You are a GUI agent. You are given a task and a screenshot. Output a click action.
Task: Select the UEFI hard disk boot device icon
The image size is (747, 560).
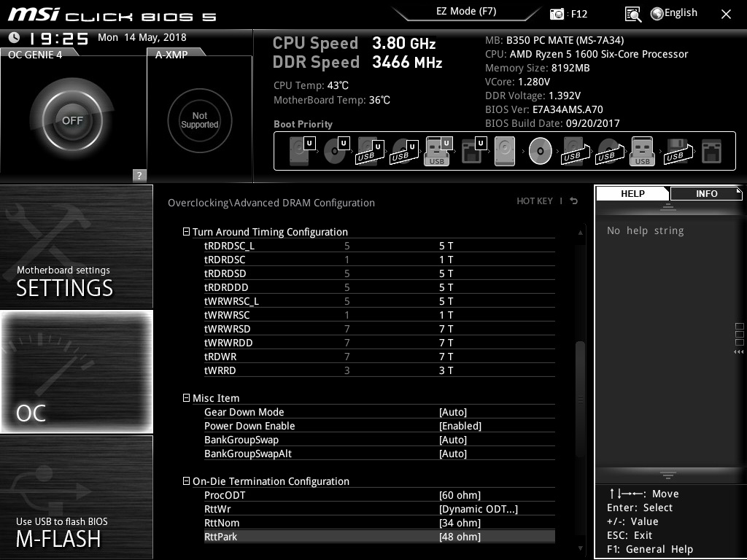tap(302, 151)
